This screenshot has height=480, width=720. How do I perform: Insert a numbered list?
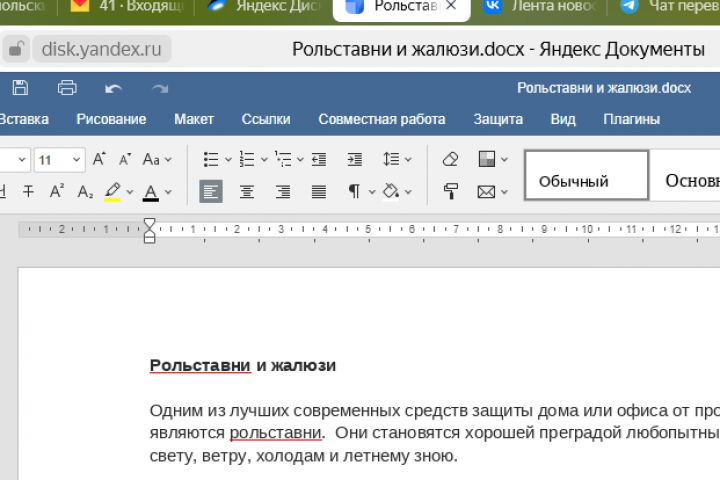pos(247,159)
